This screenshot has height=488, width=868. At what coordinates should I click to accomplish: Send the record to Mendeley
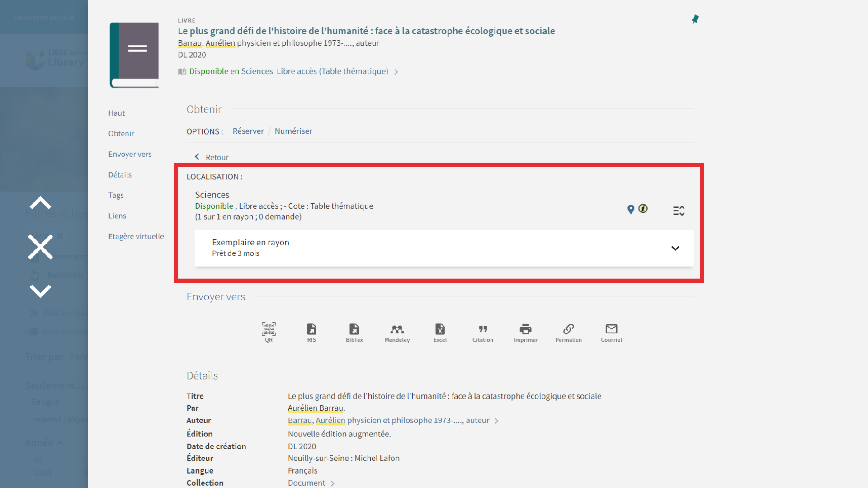(397, 333)
